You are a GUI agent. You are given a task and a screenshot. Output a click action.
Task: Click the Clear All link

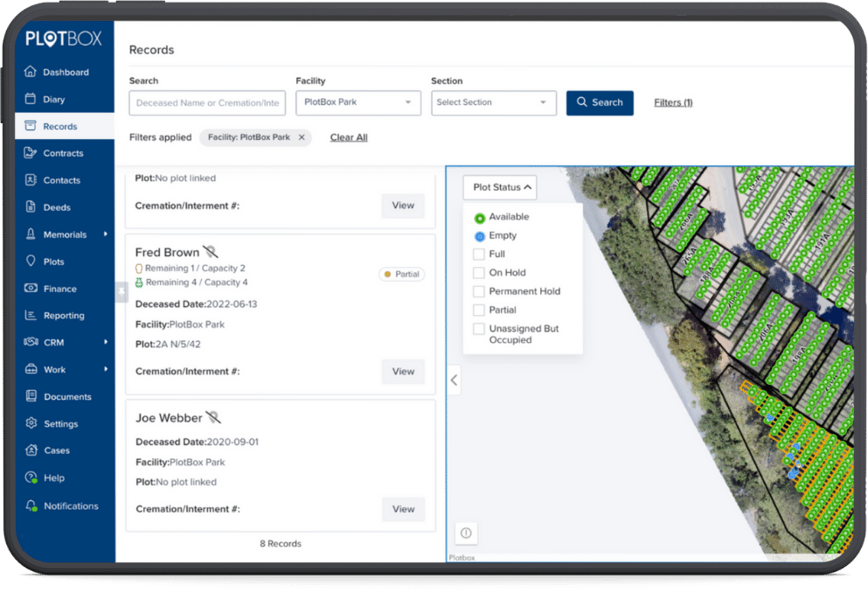click(349, 137)
